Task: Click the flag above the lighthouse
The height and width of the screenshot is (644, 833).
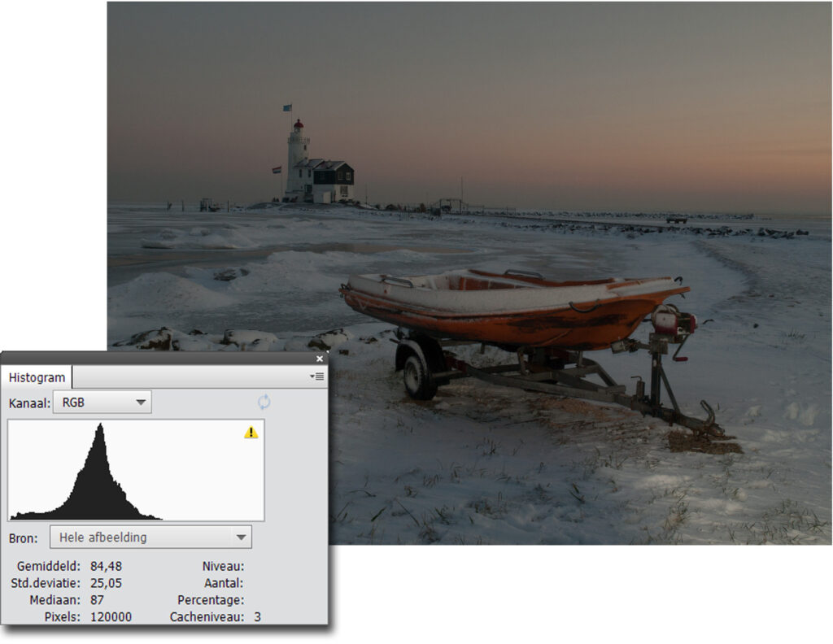Action: point(287,107)
